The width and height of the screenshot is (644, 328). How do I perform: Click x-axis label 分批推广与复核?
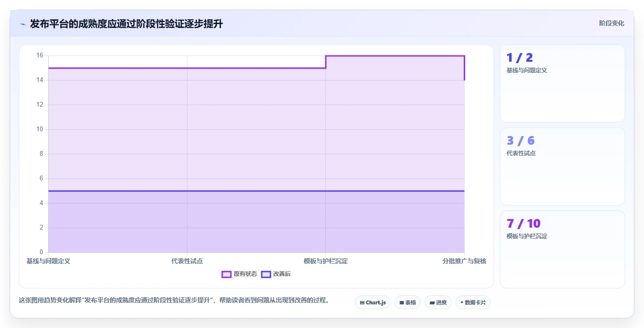tap(464, 261)
